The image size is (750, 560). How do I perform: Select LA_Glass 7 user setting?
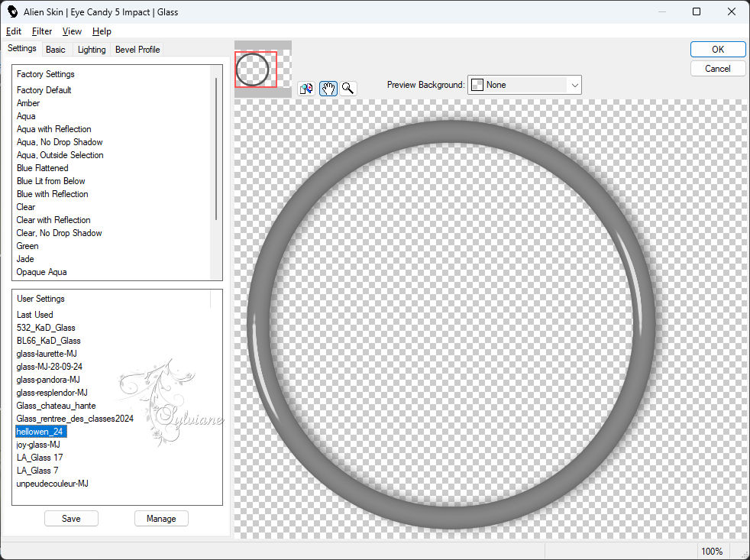coord(37,470)
